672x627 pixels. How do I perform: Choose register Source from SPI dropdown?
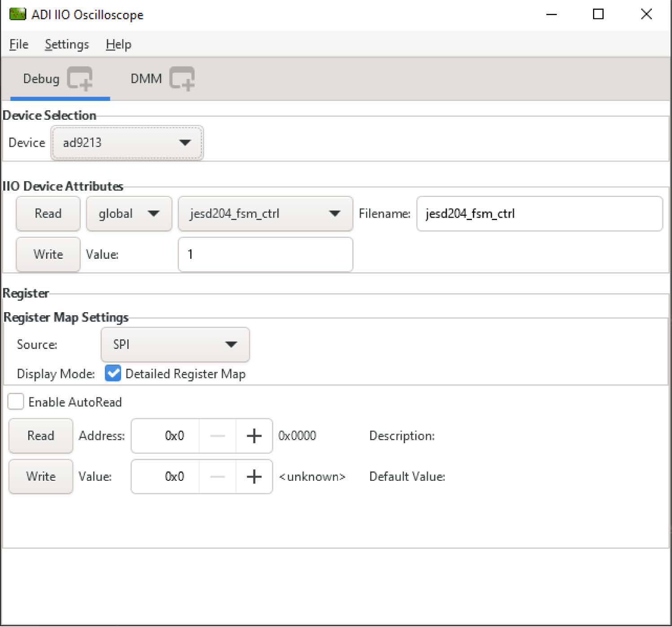(x=175, y=344)
